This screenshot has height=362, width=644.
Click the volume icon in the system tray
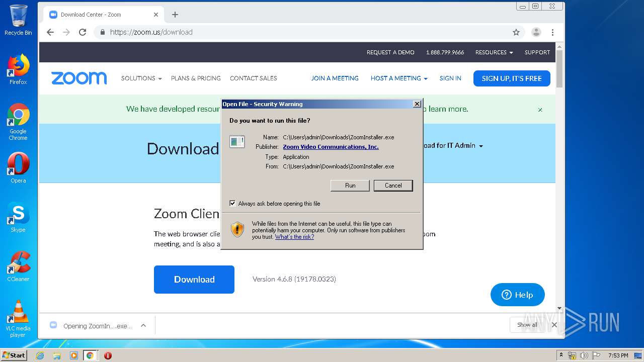584,355
